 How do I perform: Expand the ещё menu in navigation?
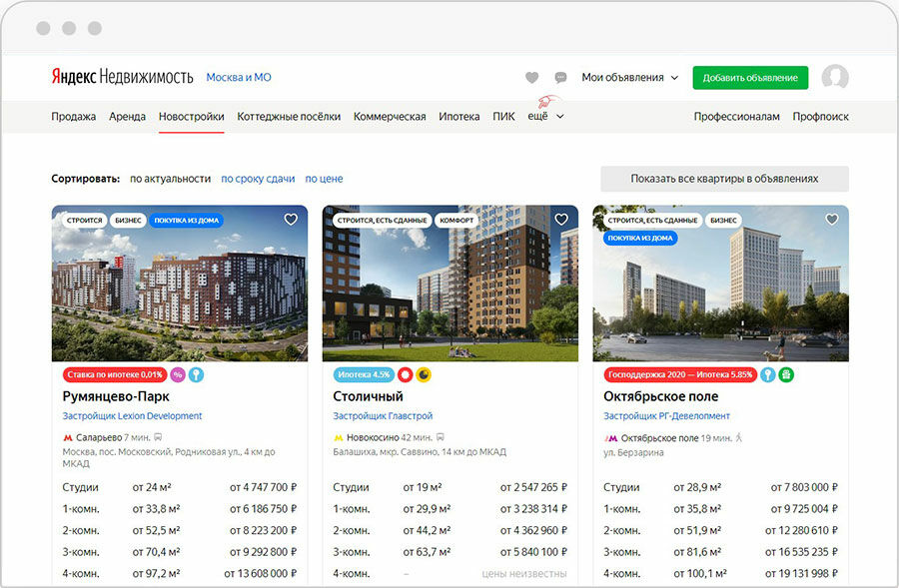point(545,116)
